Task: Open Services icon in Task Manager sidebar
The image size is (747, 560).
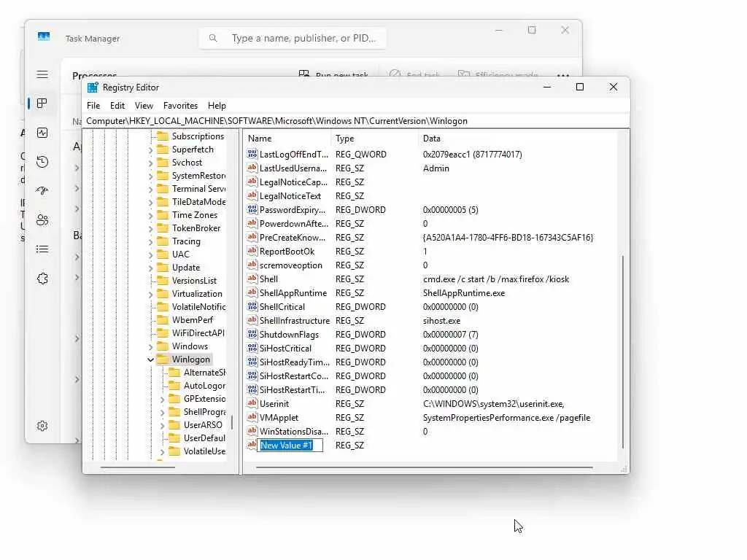Action: [42, 278]
